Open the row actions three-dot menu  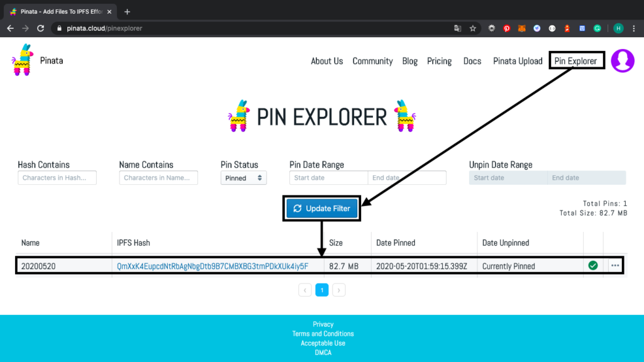click(615, 266)
